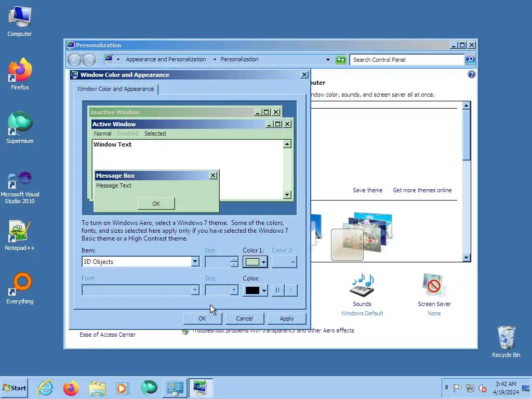This screenshot has width=532, height=399.
Task: Open the Color 1 picker dropdown
Action: pos(255,262)
